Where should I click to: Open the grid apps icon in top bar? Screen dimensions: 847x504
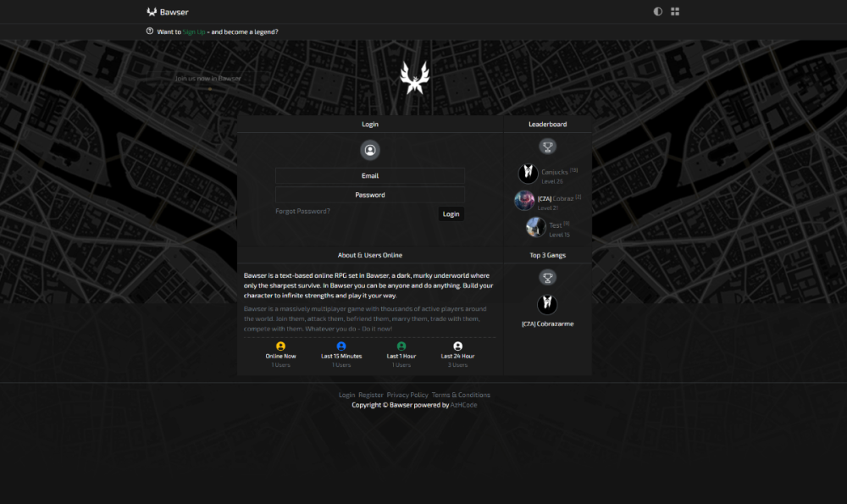[675, 11]
